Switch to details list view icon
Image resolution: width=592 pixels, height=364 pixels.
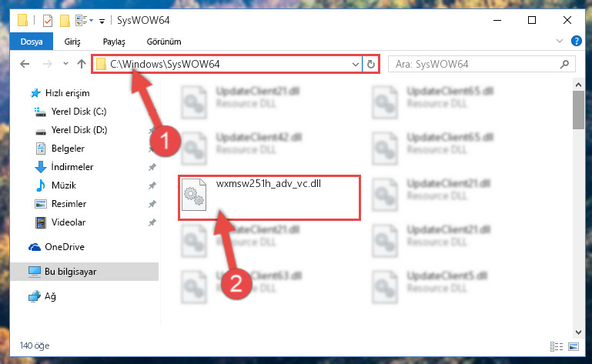557,346
